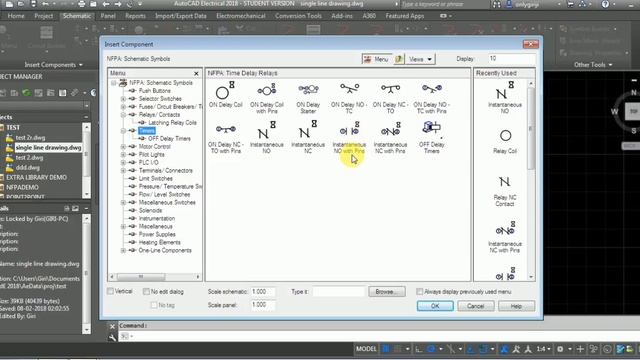Close the Menu tree pane with X

click(196, 73)
